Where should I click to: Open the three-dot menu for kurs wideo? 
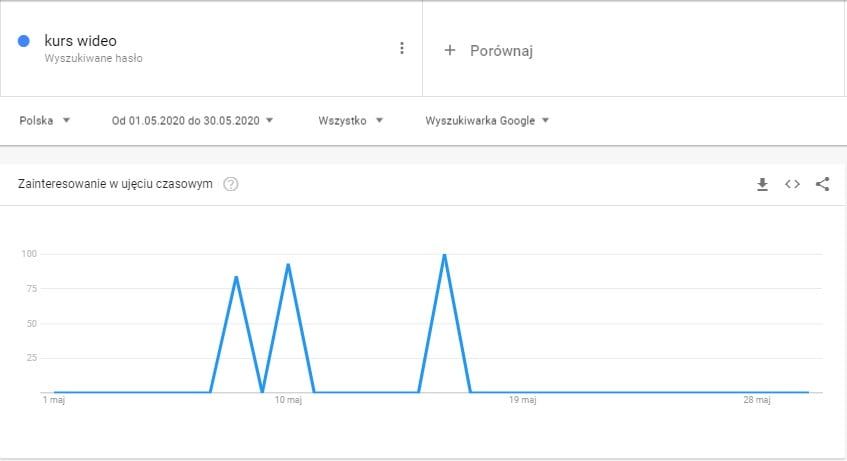tap(402, 48)
